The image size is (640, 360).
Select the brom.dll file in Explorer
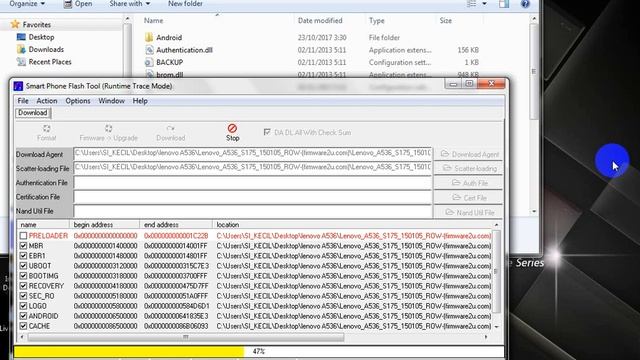click(x=169, y=75)
